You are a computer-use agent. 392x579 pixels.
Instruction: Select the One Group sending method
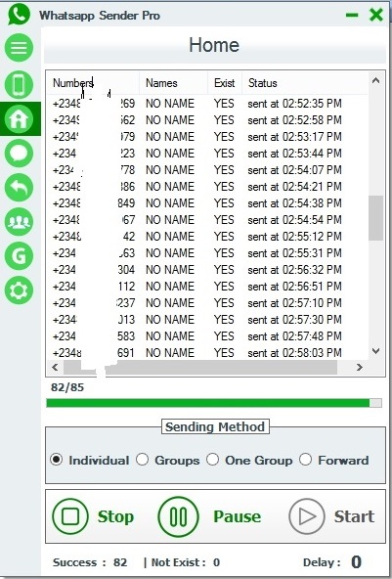point(249,460)
